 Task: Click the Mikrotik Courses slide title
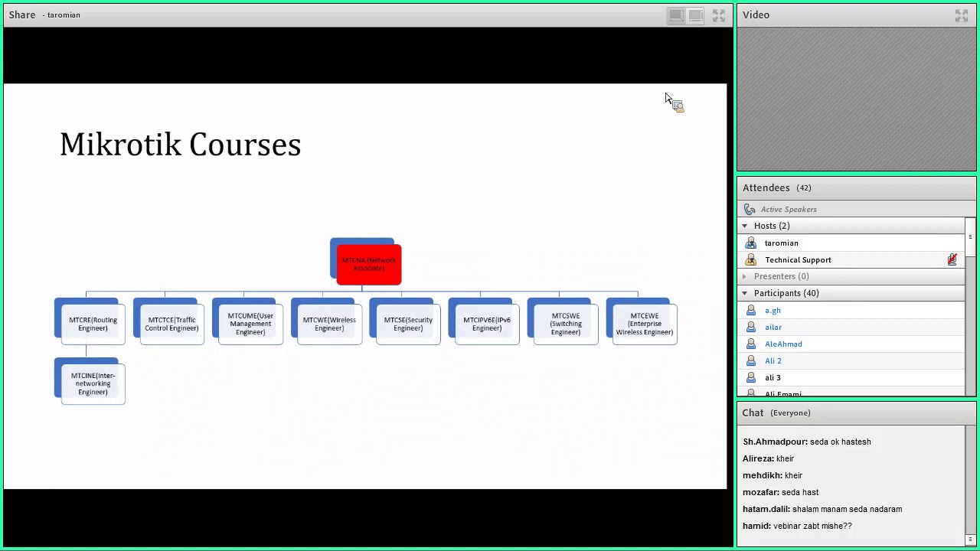pos(181,145)
